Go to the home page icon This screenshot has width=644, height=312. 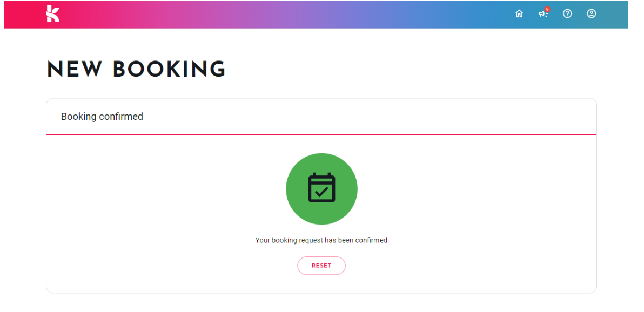pyautogui.click(x=519, y=14)
